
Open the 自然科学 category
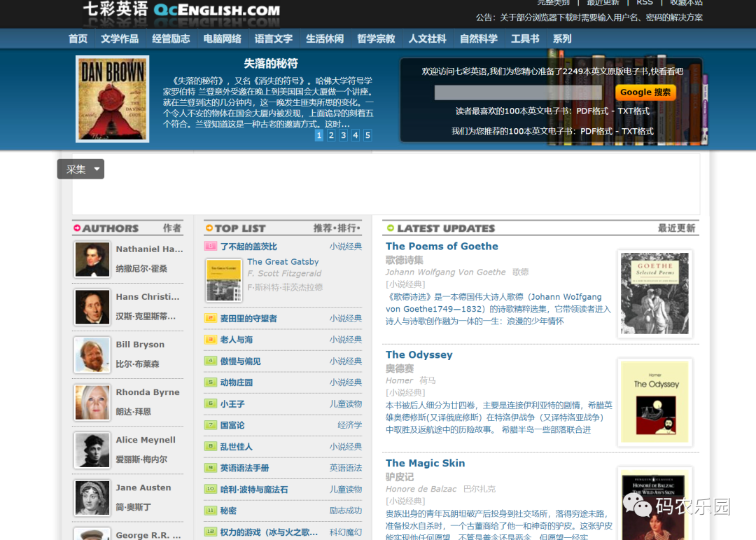coord(479,39)
